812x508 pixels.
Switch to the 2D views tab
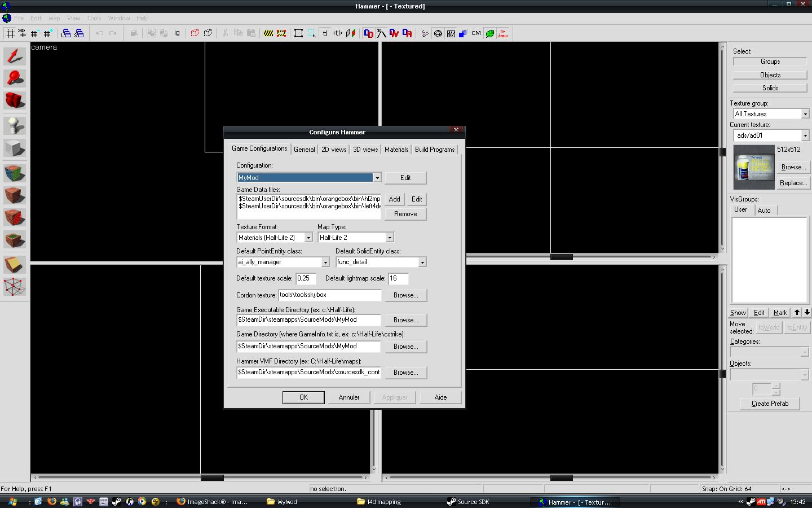click(334, 150)
